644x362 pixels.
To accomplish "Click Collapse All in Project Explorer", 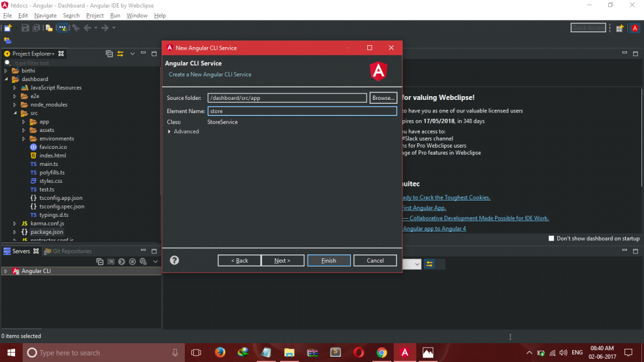I will [109, 54].
